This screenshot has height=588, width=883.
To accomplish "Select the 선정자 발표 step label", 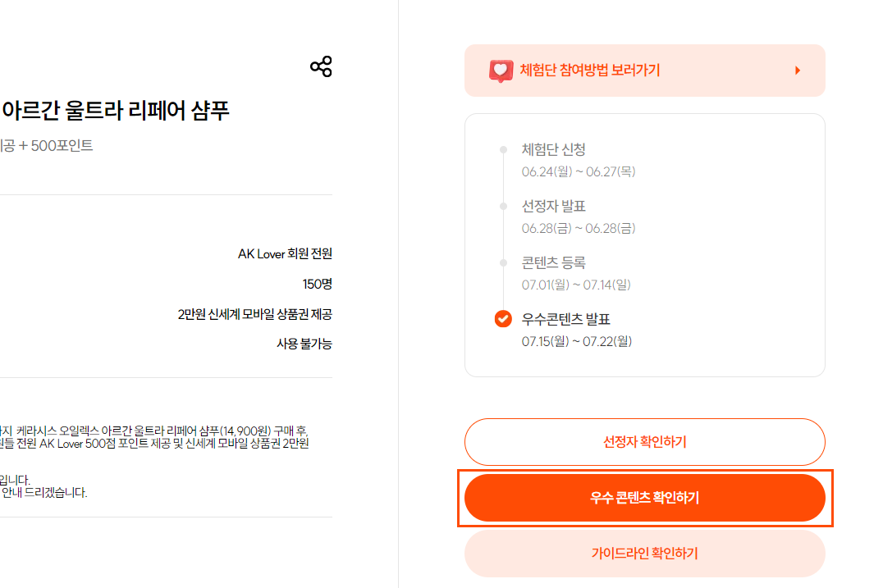I will [554, 207].
